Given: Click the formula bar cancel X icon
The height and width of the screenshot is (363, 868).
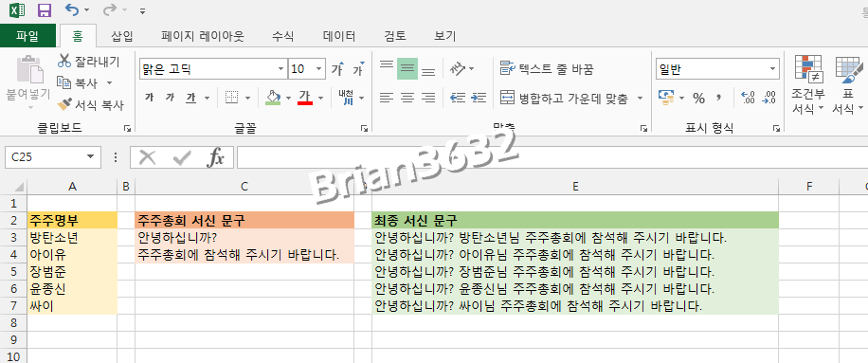Looking at the screenshot, I should [147, 157].
